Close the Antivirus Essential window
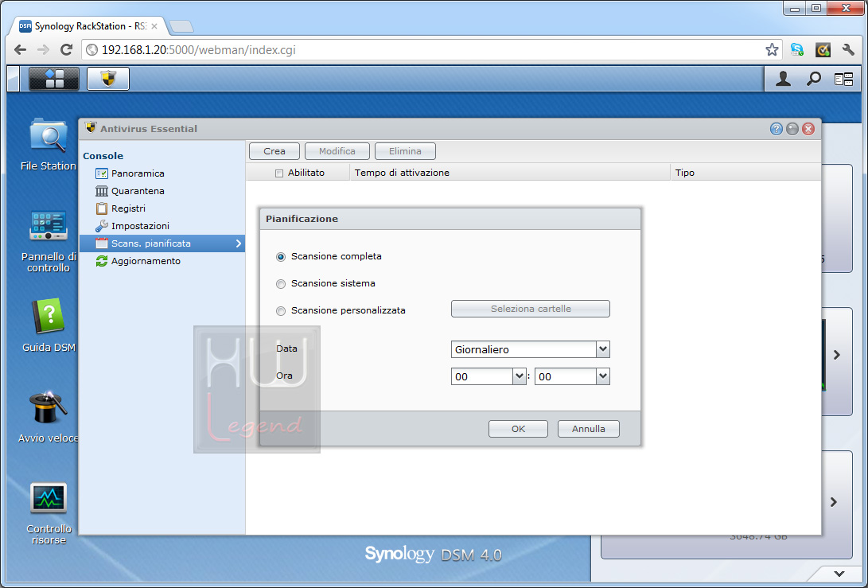 coord(808,129)
